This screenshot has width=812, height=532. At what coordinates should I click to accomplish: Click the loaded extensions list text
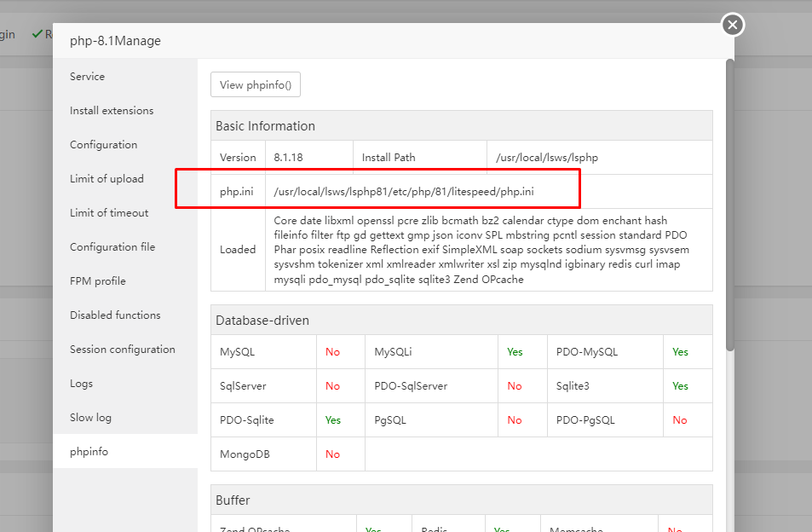pos(481,250)
